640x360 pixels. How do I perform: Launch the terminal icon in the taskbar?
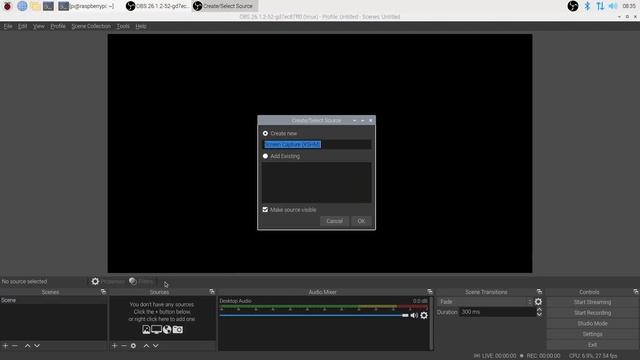(48, 6)
